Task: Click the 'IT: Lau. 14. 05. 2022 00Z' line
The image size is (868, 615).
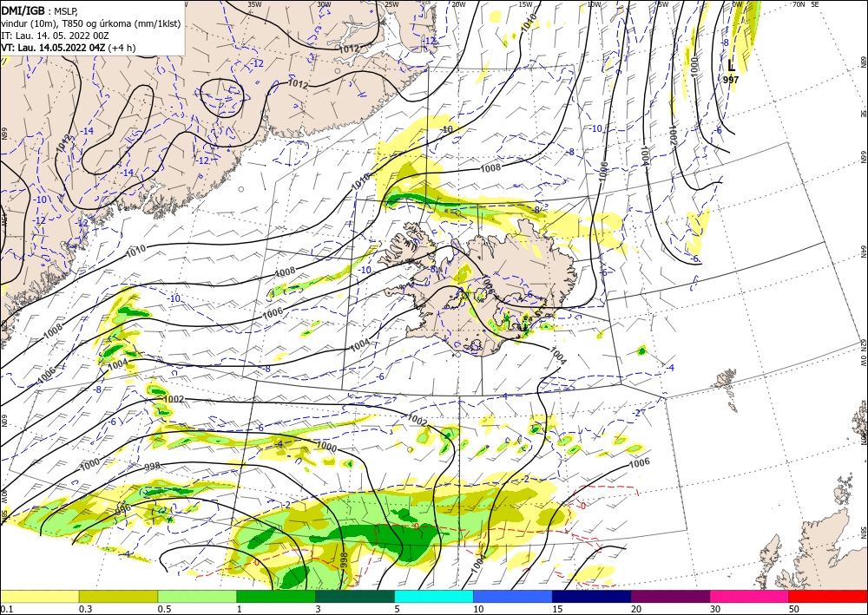Action: [55, 36]
